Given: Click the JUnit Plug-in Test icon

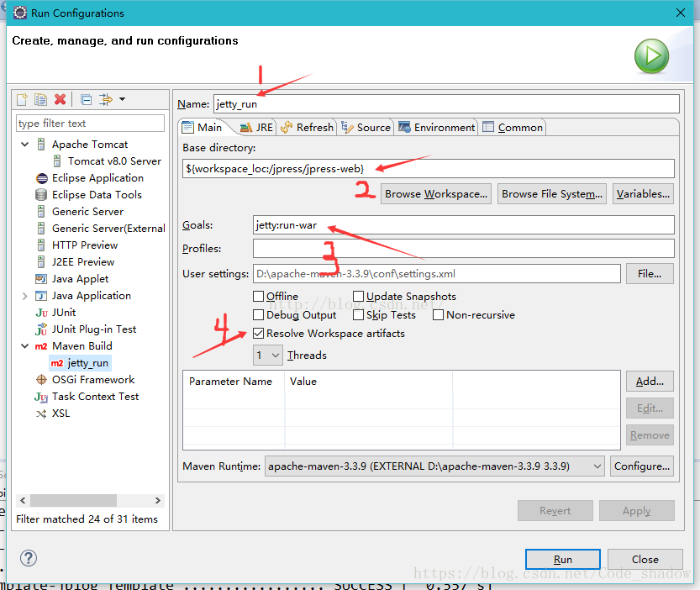Looking at the screenshot, I should click(41, 329).
